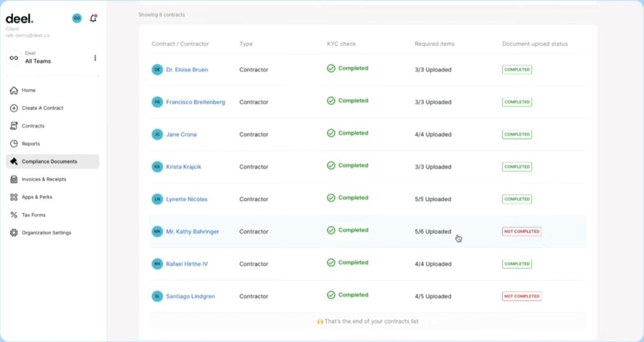Click Mr. Kathy Bahringer's Not Completed badge
The width and height of the screenshot is (644, 342).
522,231
